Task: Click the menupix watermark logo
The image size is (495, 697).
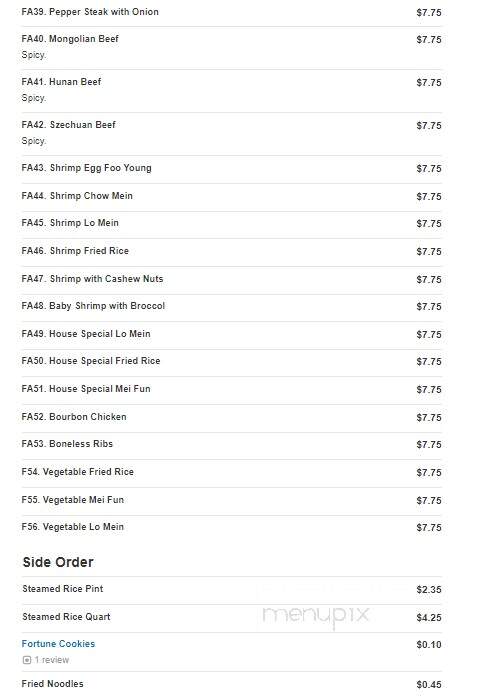Action: coord(315,615)
